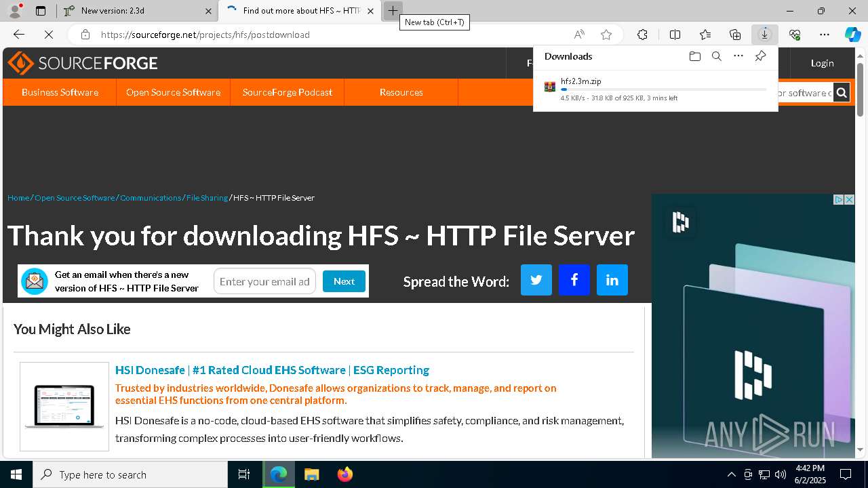The image size is (868, 488).
Task: Open a new tab with plus
Action: coord(393,11)
